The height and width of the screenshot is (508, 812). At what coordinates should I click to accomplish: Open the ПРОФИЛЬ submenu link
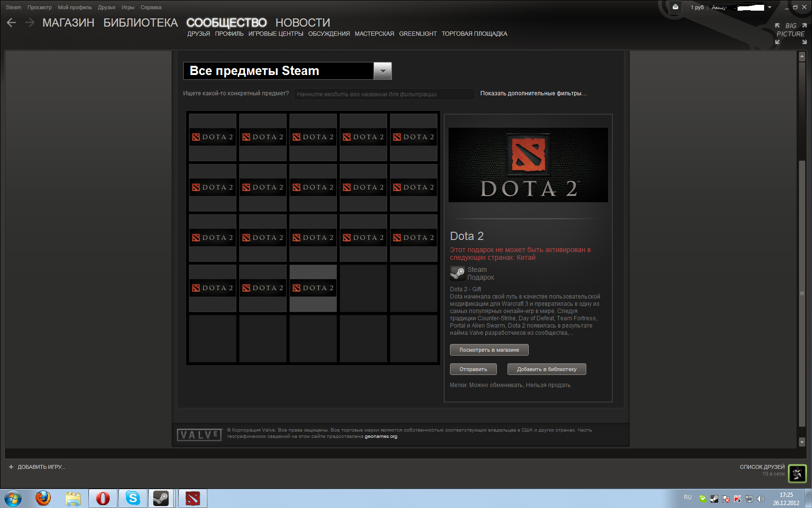pyautogui.click(x=229, y=34)
